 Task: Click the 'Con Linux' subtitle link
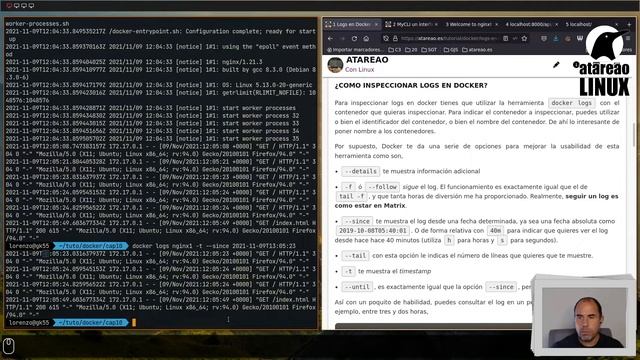(x=359, y=69)
